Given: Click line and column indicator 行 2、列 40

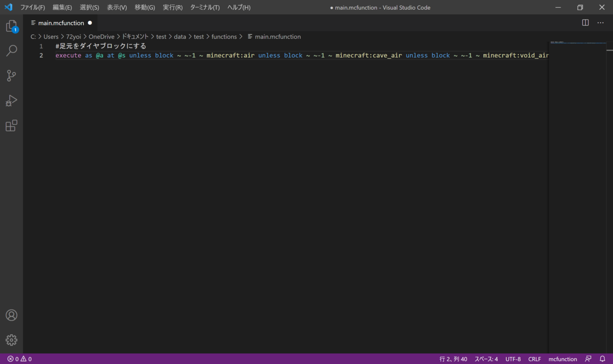Looking at the screenshot, I should click(453, 359).
